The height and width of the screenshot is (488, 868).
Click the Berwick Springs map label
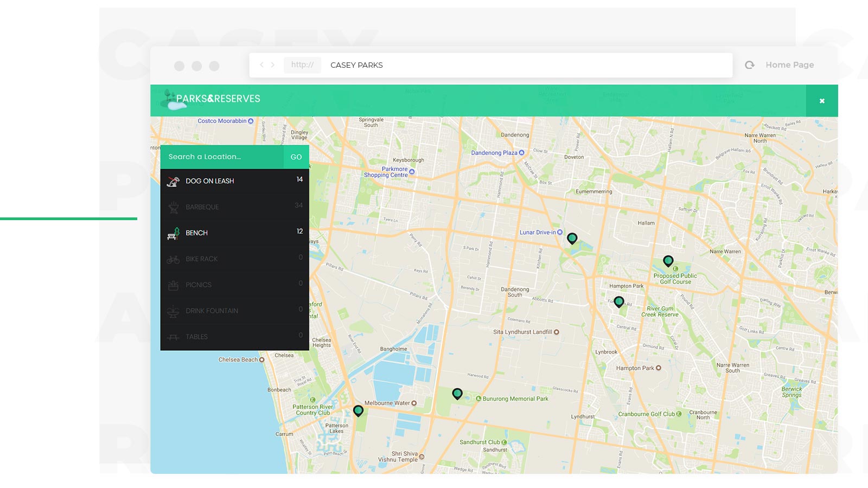click(x=792, y=392)
